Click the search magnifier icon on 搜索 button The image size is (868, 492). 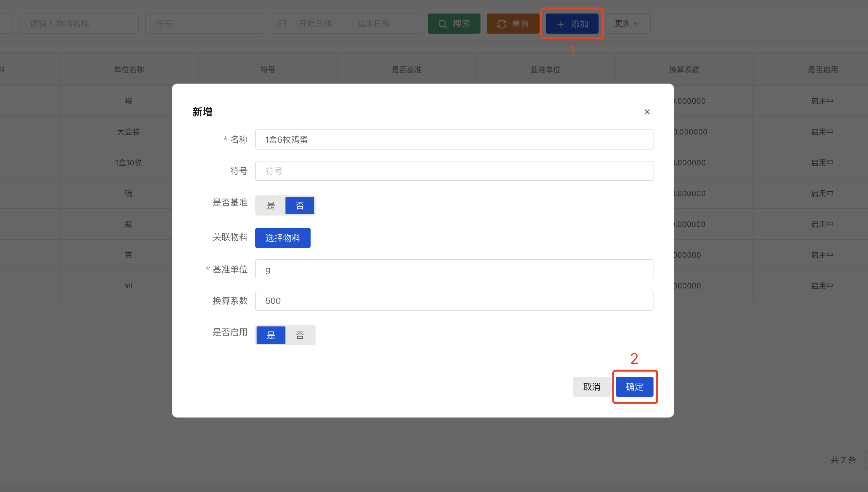tap(442, 24)
